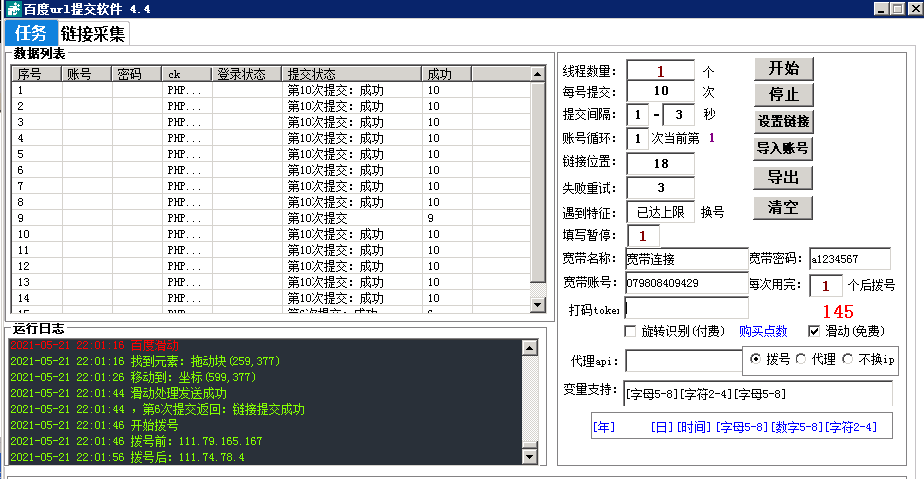Click the 链接位置 input field
Viewport: 924px width, 479px height.
pyautogui.click(x=661, y=163)
